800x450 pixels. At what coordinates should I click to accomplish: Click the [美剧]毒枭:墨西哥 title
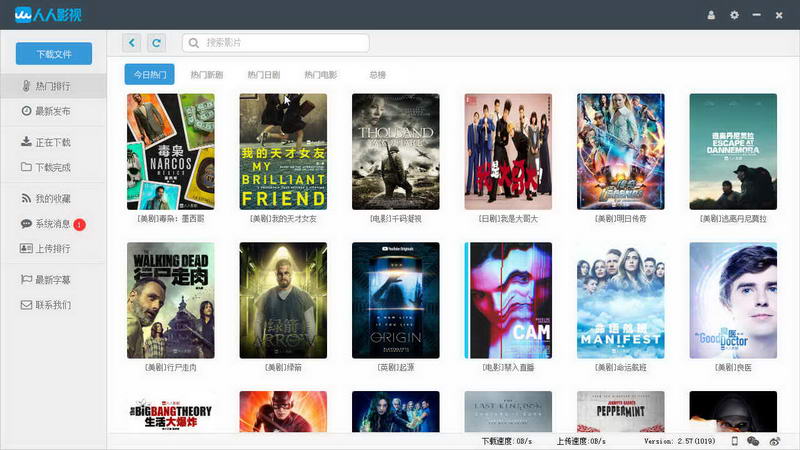point(171,219)
